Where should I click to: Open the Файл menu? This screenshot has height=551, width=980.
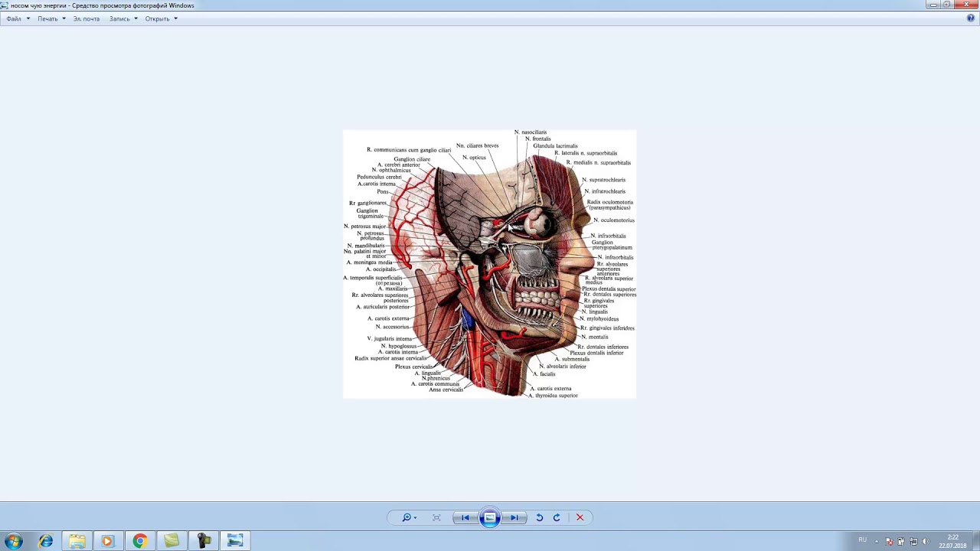tap(18, 18)
